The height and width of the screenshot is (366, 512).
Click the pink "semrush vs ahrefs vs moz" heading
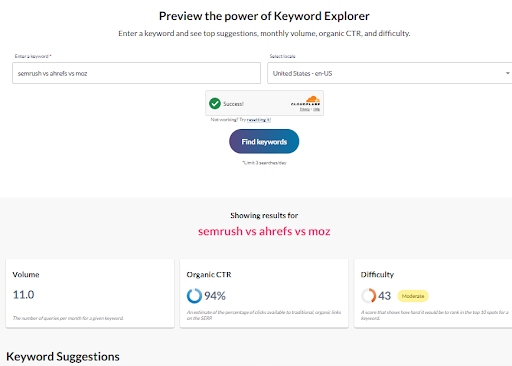click(x=264, y=231)
